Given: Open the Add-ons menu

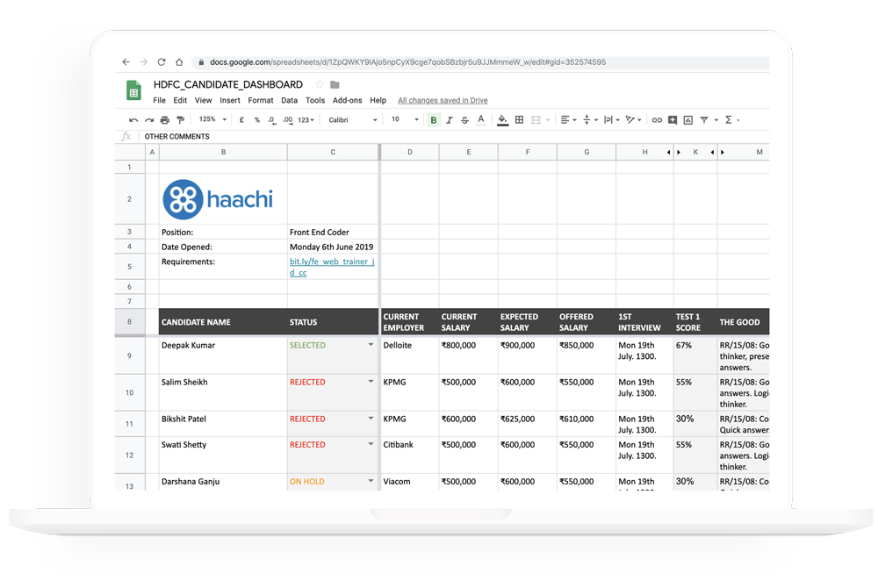Looking at the screenshot, I should tap(347, 100).
